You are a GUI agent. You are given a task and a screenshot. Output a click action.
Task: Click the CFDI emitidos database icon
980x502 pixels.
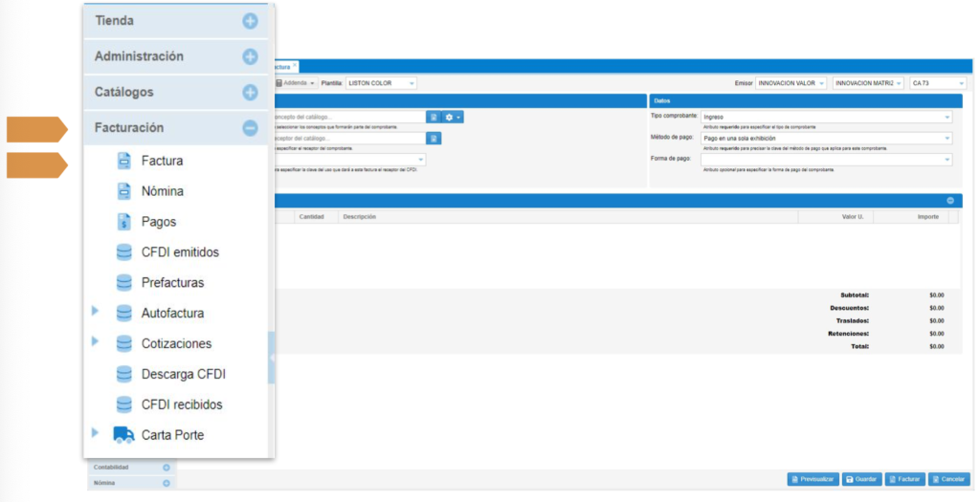(x=124, y=252)
